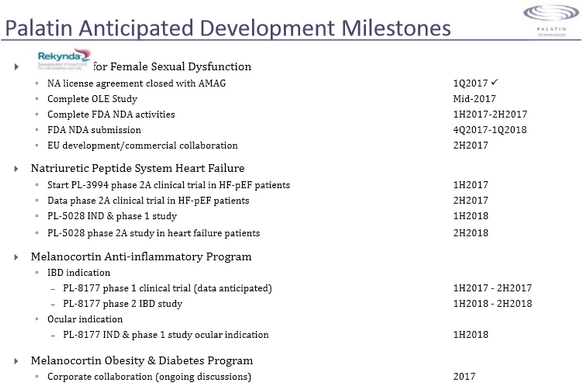Select the date 'Mid-2017'
The width and height of the screenshot is (582, 384).
pyautogui.click(x=474, y=99)
